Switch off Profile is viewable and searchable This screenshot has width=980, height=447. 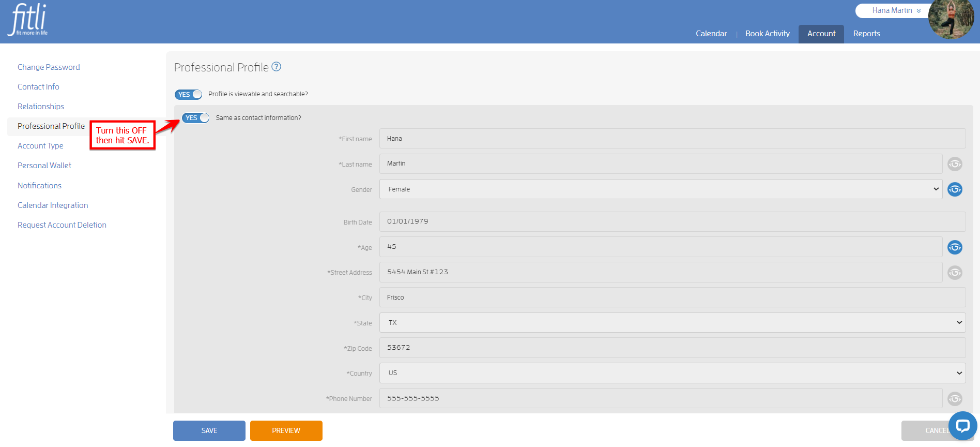click(188, 94)
